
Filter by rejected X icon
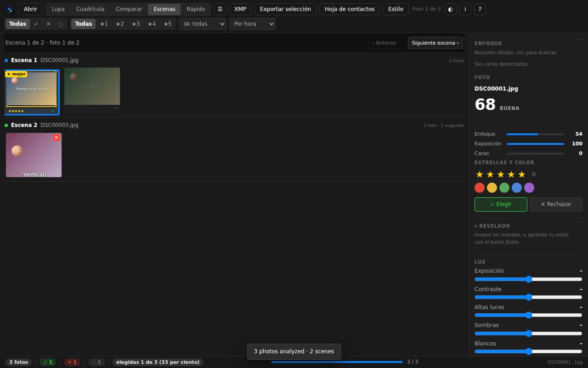tap(48, 24)
